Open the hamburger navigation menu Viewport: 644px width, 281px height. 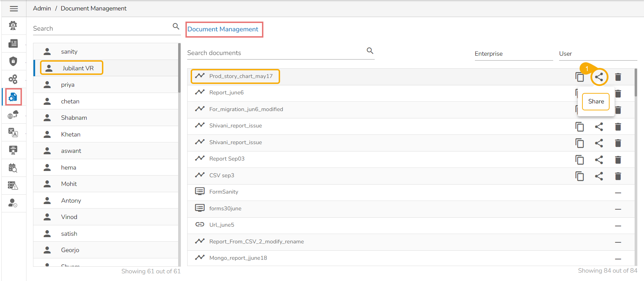coord(14,9)
